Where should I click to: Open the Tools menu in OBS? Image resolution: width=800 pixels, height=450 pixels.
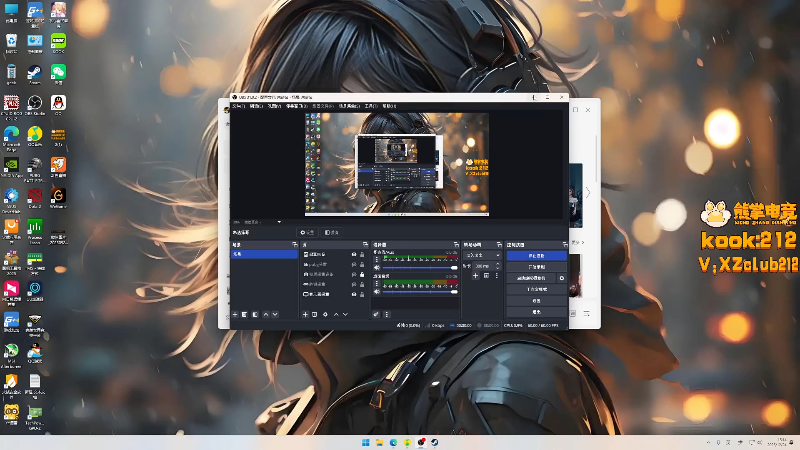371,106
